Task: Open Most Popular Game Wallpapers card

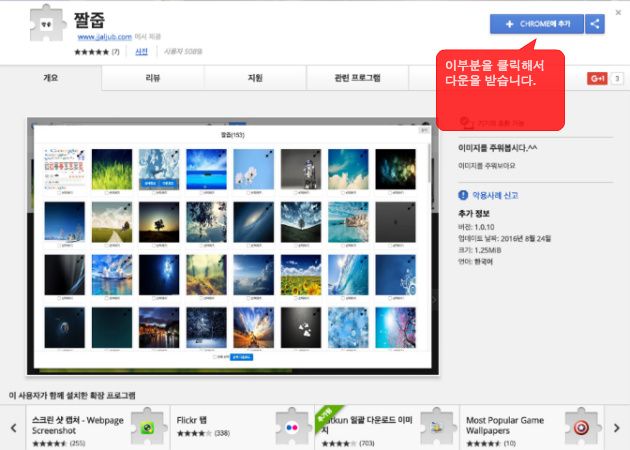Action: (x=532, y=428)
